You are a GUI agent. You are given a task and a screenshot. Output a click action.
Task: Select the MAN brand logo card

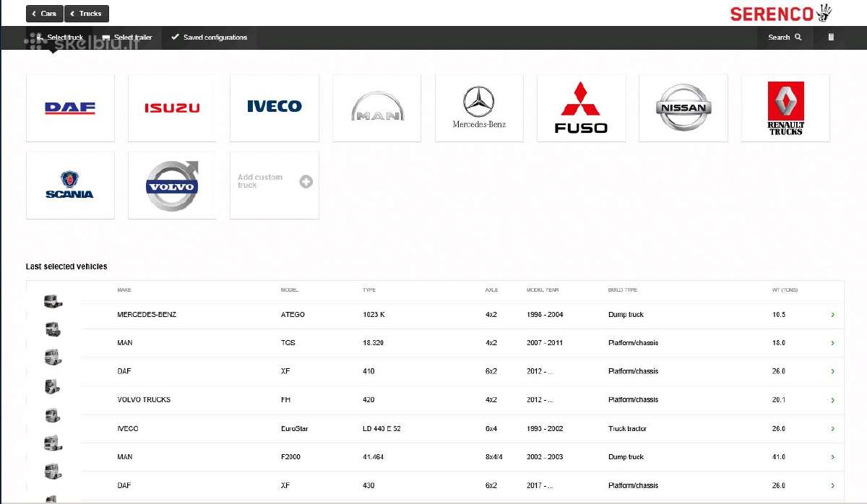coord(376,108)
